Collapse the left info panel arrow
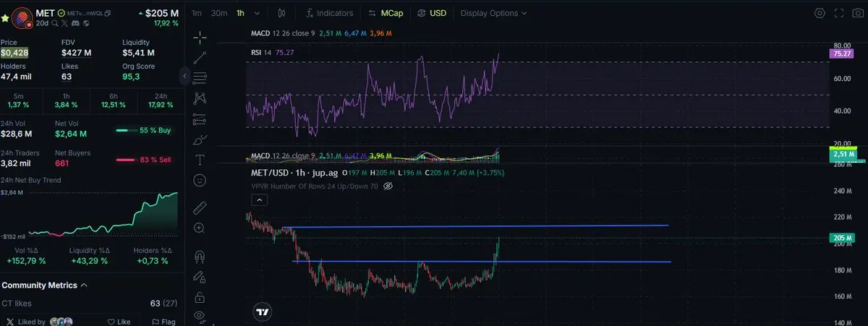Screen dimensions: 868x326 pos(185,75)
